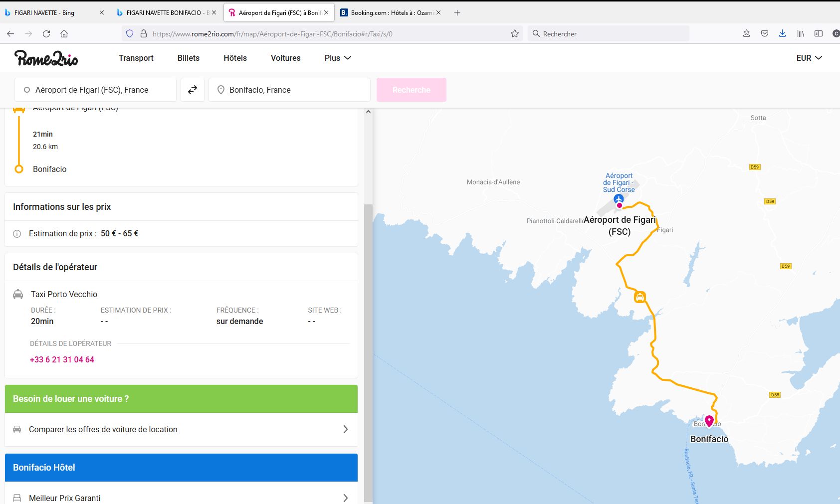Open the library icon in toolbar
The height and width of the screenshot is (504, 840).
click(801, 33)
